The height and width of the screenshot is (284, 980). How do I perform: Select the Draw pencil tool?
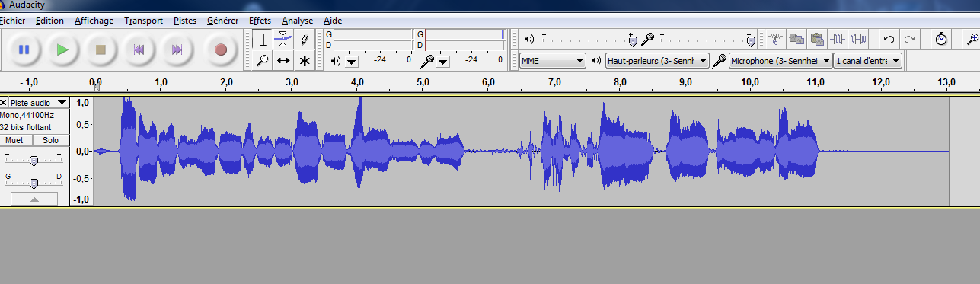pos(304,39)
